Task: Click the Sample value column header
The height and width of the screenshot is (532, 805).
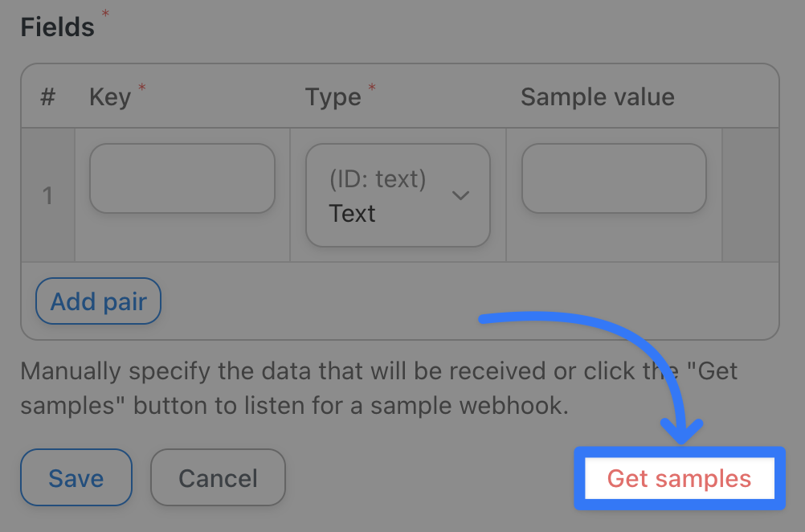Action: pyautogui.click(x=597, y=97)
